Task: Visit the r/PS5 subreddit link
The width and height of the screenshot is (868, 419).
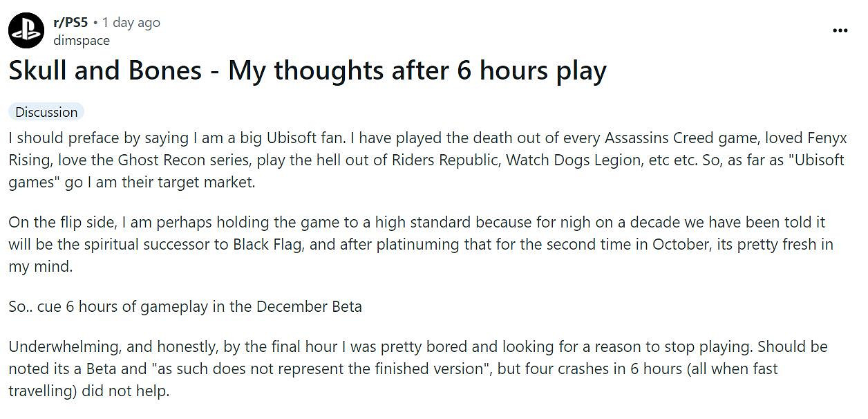Action: (71, 22)
